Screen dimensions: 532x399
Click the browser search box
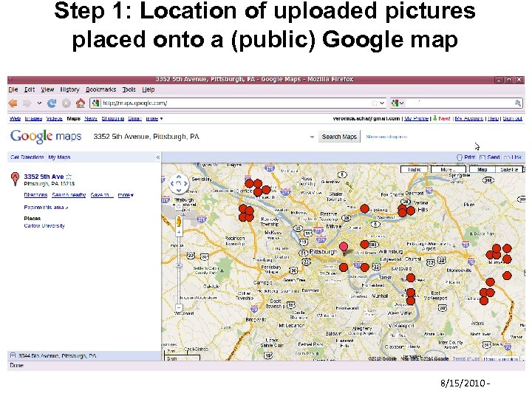[460, 103]
